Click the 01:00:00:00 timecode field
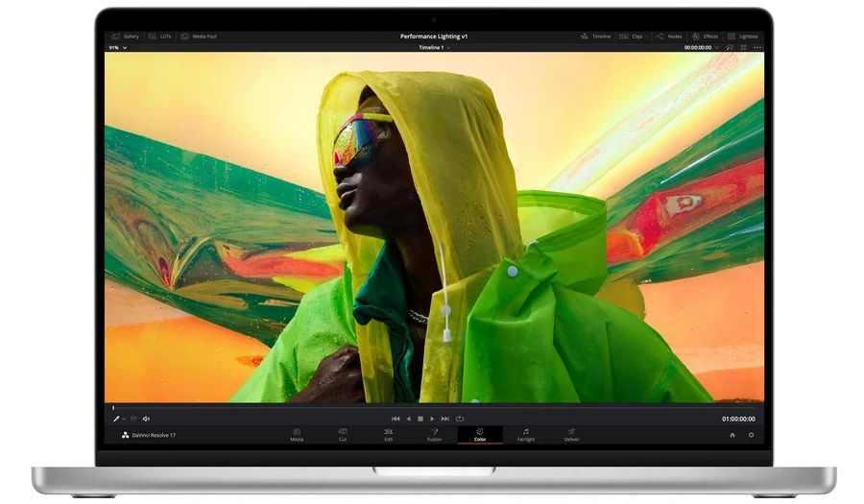The width and height of the screenshot is (864, 504). [738, 420]
